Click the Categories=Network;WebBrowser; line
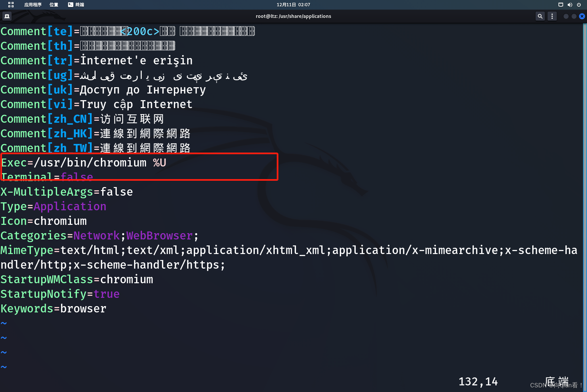The image size is (587, 392). click(x=100, y=235)
